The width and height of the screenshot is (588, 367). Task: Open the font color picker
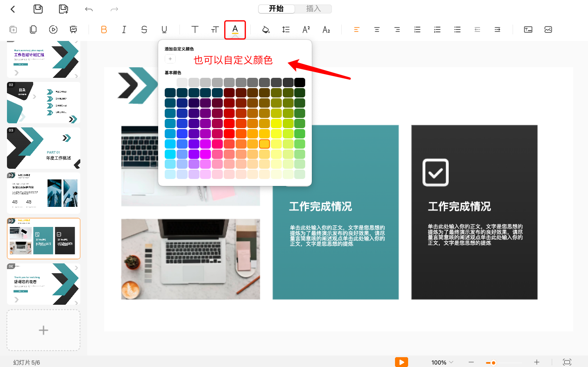(x=235, y=29)
